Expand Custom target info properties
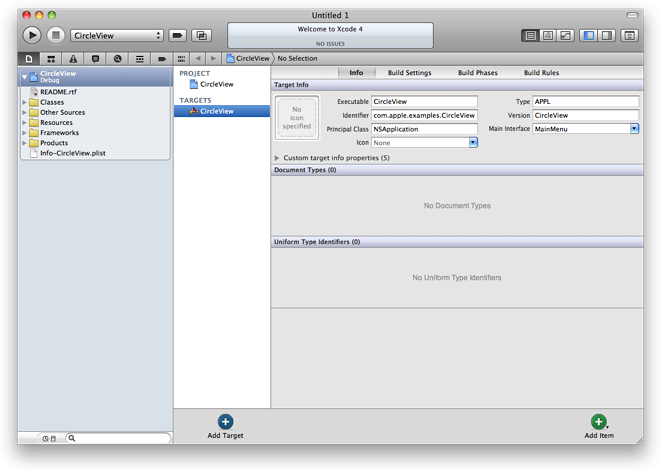Image resolution: width=661 pixels, height=471 pixels. pyautogui.click(x=277, y=158)
